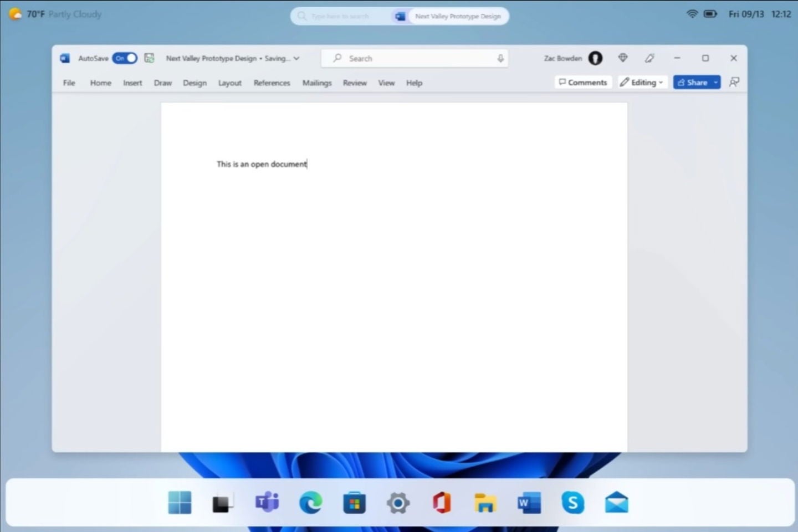Switch to the Insert ribbon tab
798x532 pixels.
[132, 83]
